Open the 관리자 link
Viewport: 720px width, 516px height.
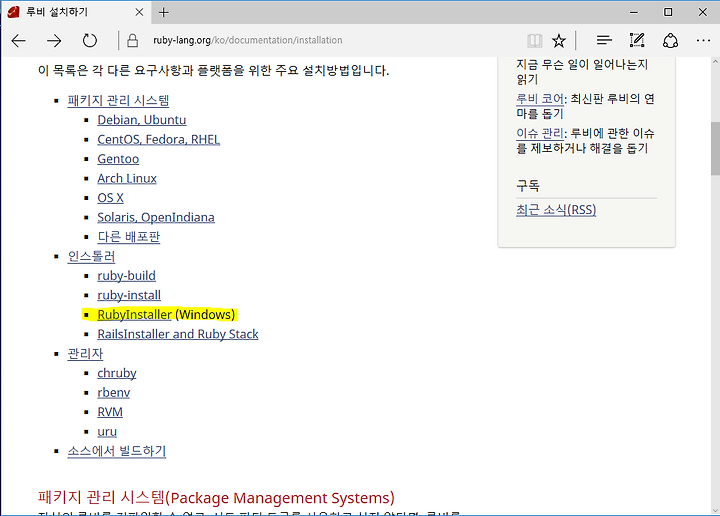pos(85,353)
